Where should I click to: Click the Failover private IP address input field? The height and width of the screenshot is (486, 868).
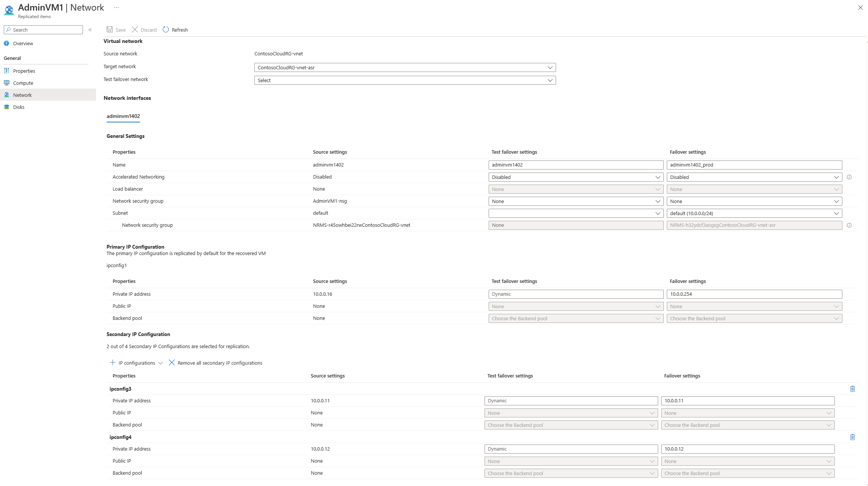click(753, 293)
